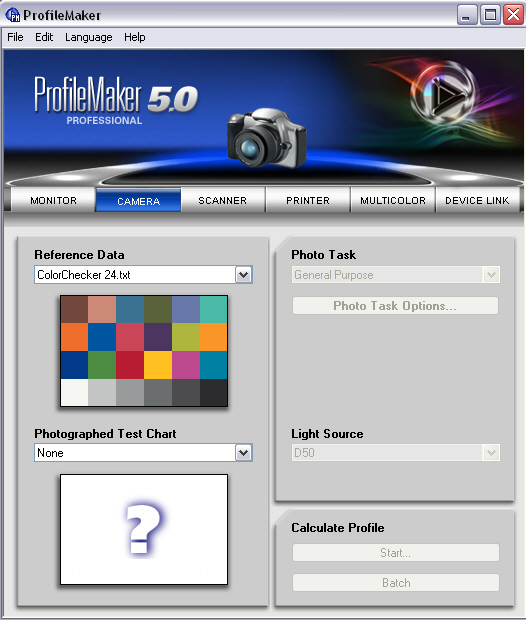526x620 pixels.
Task: Expand the Reference Data dropdown arrow
Action: pyautogui.click(x=244, y=275)
